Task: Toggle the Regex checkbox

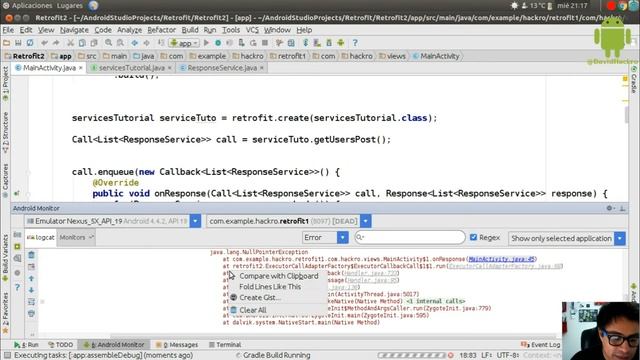Action: point(473,237)
